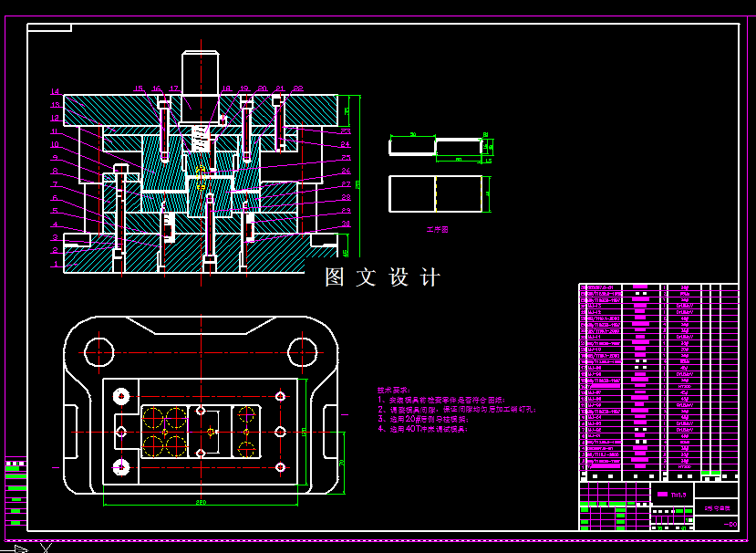The image size is (756, 553).
Task: Pick balloon number 19 above section view
Action: [x=244, y=89]
